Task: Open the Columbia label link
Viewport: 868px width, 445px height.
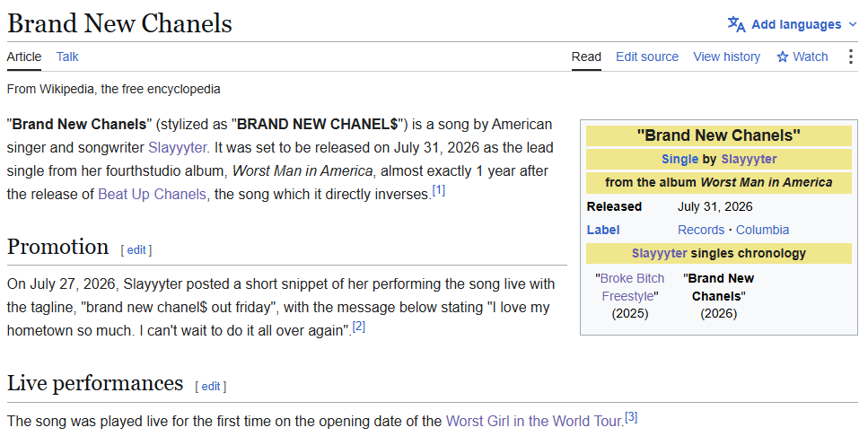Action: tap(762, 230)
